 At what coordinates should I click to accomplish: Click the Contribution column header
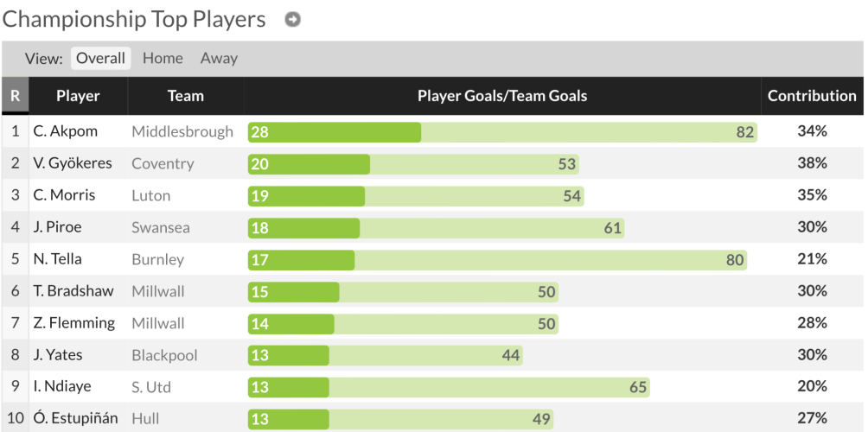[x=812, y=96]
